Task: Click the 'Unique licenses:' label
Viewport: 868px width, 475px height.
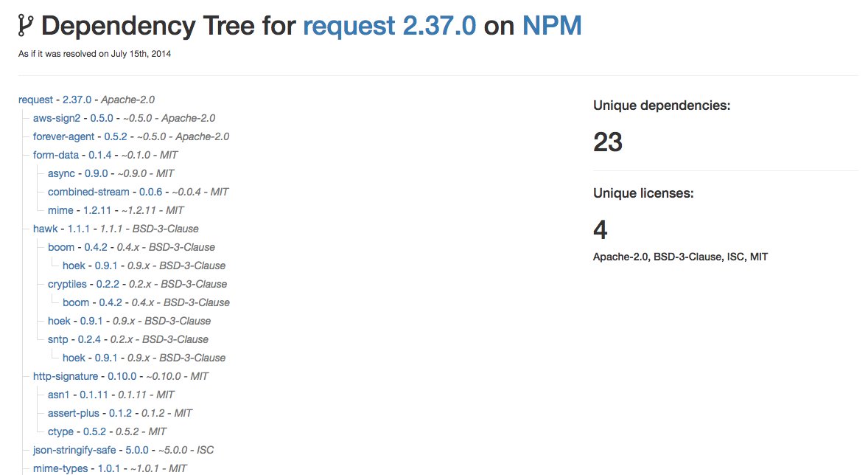Action: (643, 193)
